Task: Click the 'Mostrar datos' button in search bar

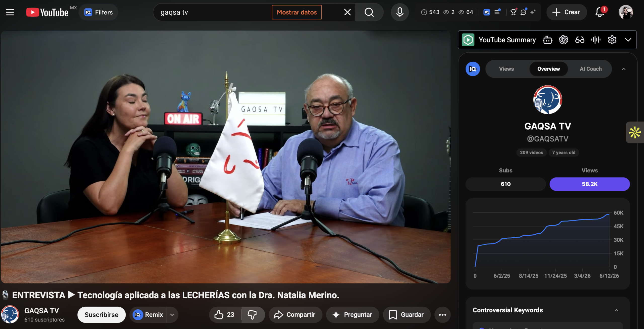Action: (297, 12)
